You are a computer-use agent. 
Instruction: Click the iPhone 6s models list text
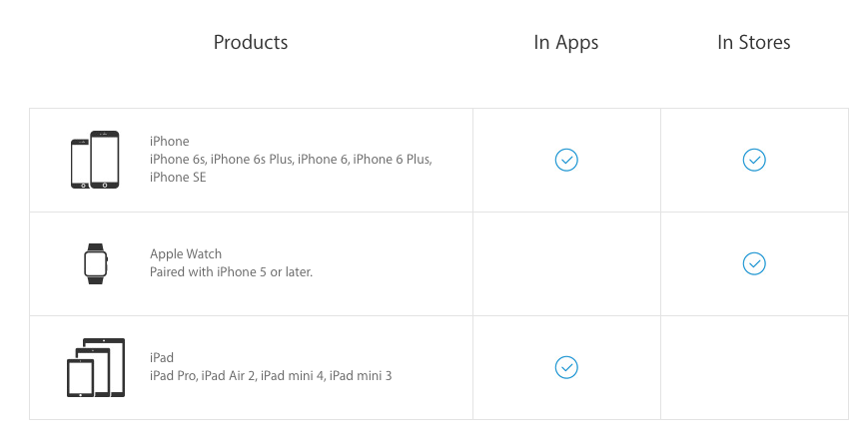290,160
